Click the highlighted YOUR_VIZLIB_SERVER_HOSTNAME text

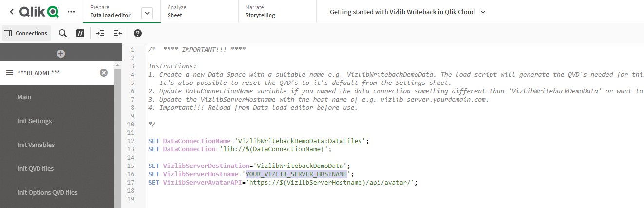coord(296,174)
